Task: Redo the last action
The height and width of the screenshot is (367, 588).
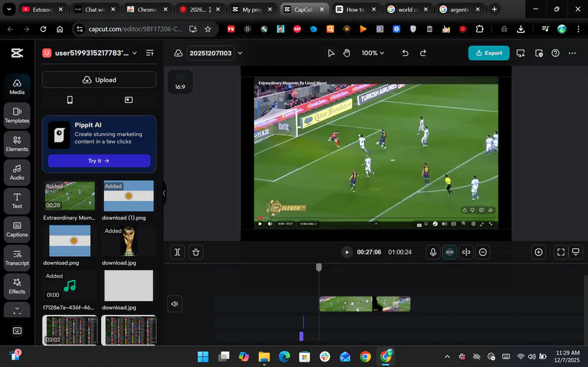Action: (x=423, y=54)
